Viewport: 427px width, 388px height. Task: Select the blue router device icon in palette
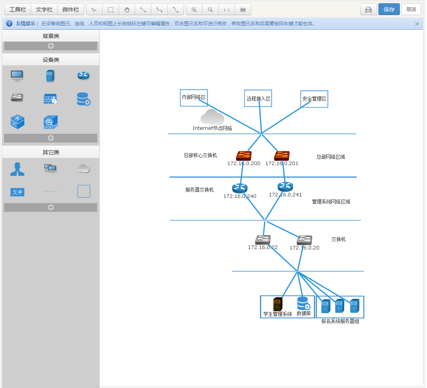(x=83, y=76)
